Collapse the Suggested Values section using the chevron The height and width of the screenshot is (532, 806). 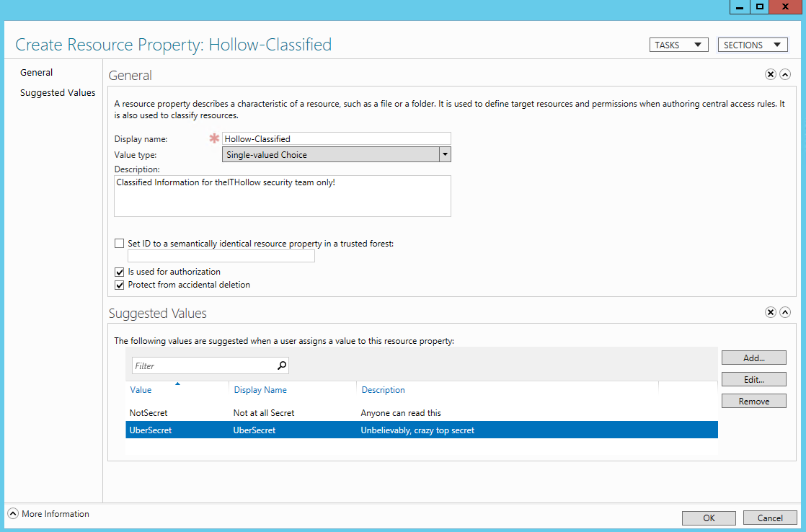pos(785,312)
